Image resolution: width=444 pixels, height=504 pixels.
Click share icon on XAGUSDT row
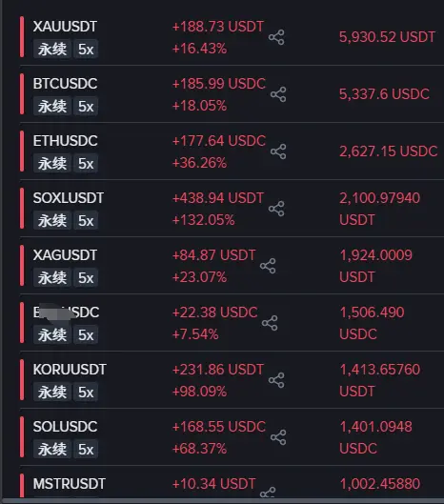(x=268, y=266)
